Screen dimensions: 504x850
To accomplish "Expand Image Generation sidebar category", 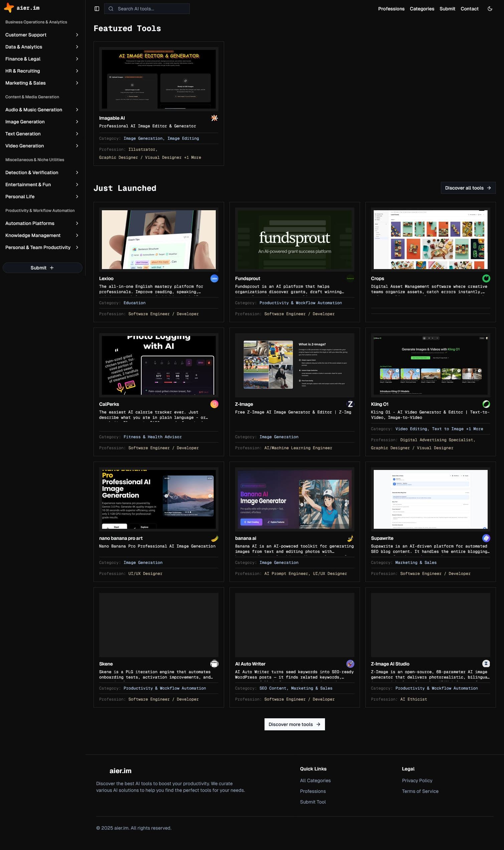I will point(42,122).
